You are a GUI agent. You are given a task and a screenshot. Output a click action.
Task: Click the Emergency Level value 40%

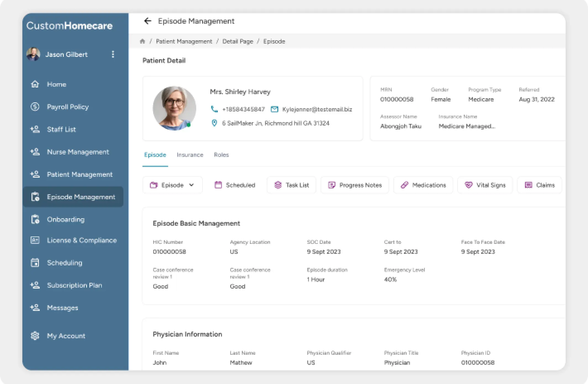tap(390, 279)
